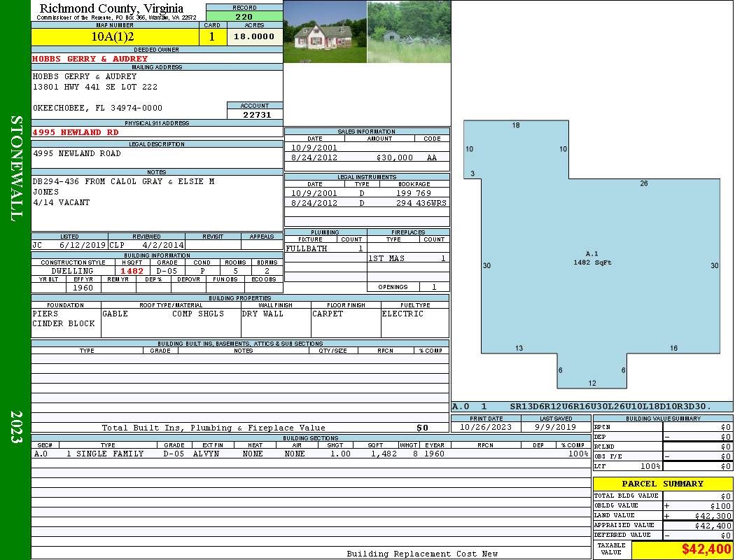Click the yellow PARCEL SUMMARY header
Image resolution: width=735 pixels, height=560 pixels.
pyautogui.click(x=663, y=484)
